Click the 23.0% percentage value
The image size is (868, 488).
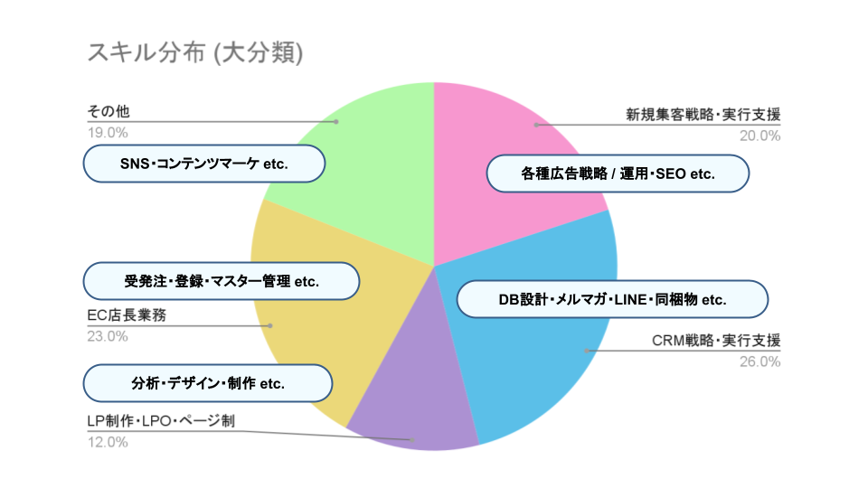click(x=108, y=336)
